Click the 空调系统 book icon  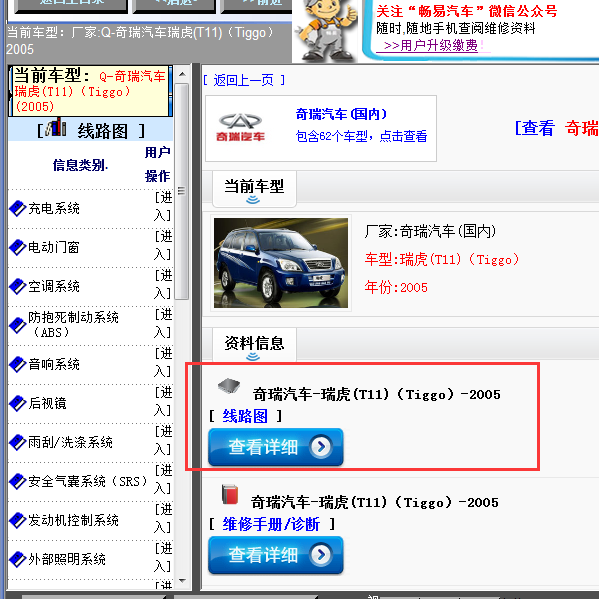[x=17, y=287]
